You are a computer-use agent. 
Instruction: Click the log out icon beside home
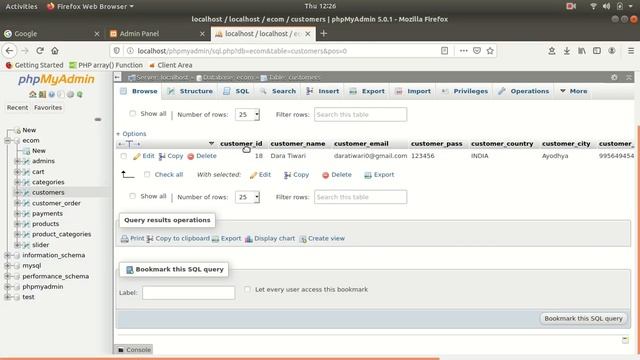42,94
